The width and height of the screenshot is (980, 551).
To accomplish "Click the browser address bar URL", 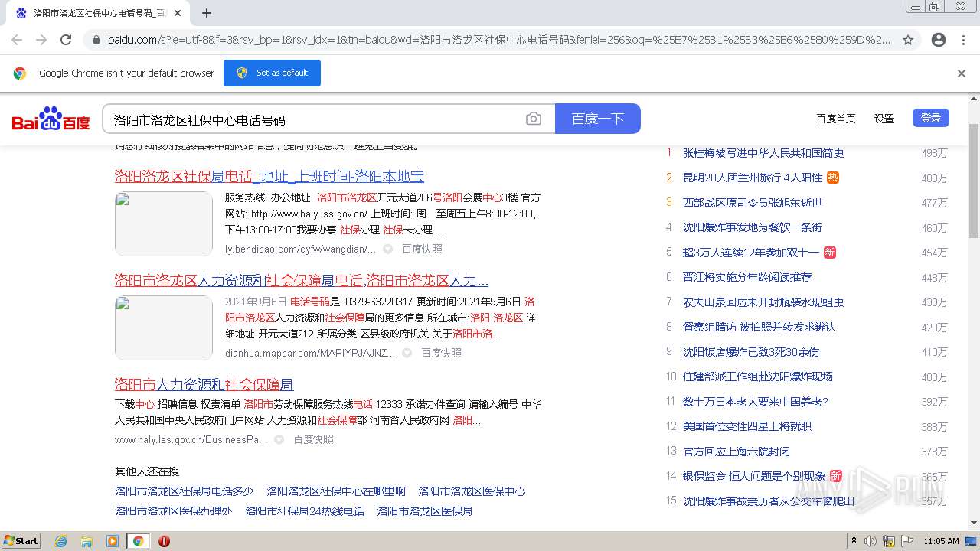I will tap(499, 40).
